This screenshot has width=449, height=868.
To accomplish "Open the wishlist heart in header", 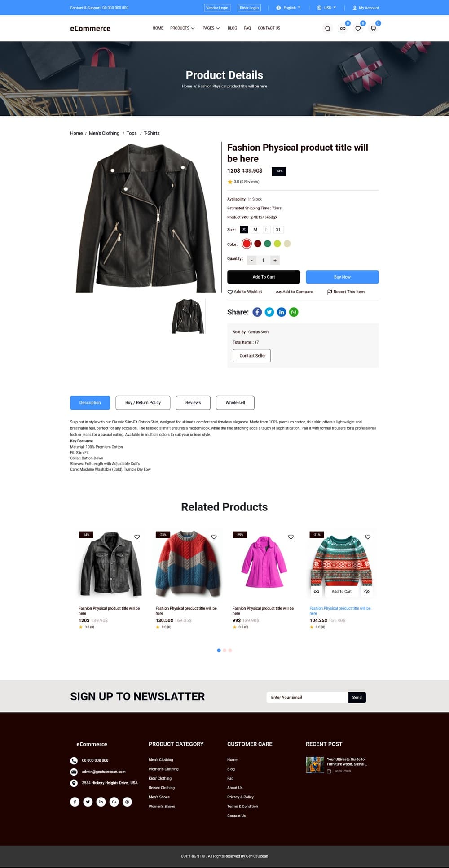I will coord(358,28).
